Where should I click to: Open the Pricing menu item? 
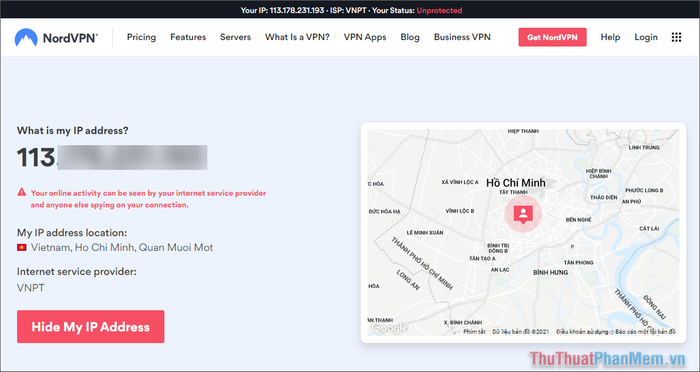pos(141,37)
